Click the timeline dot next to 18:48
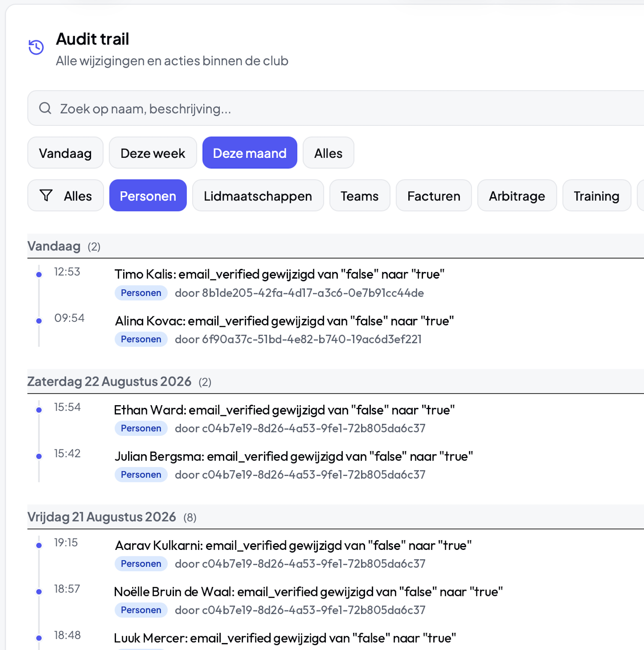The image size is (644, 650). point(39,638)
